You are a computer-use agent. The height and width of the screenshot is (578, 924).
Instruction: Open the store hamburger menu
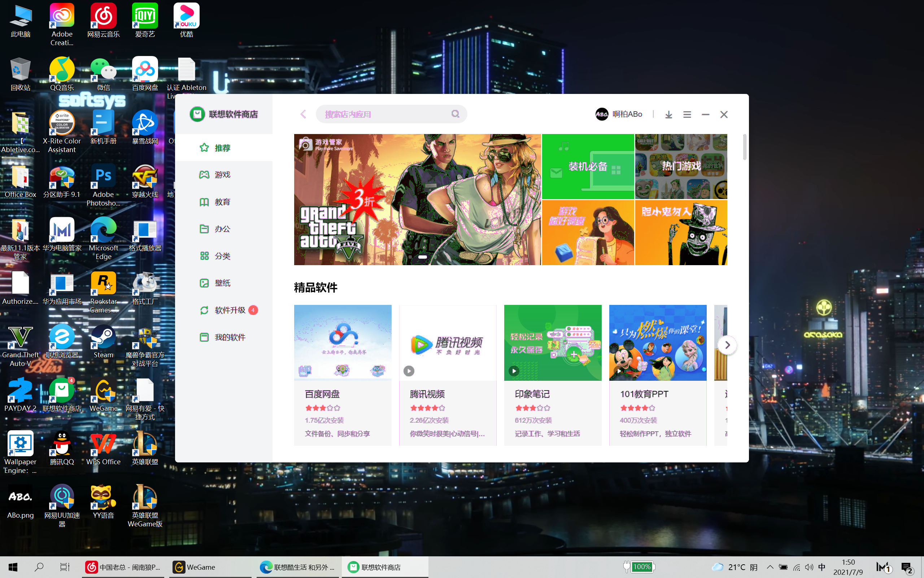[687, 114]
